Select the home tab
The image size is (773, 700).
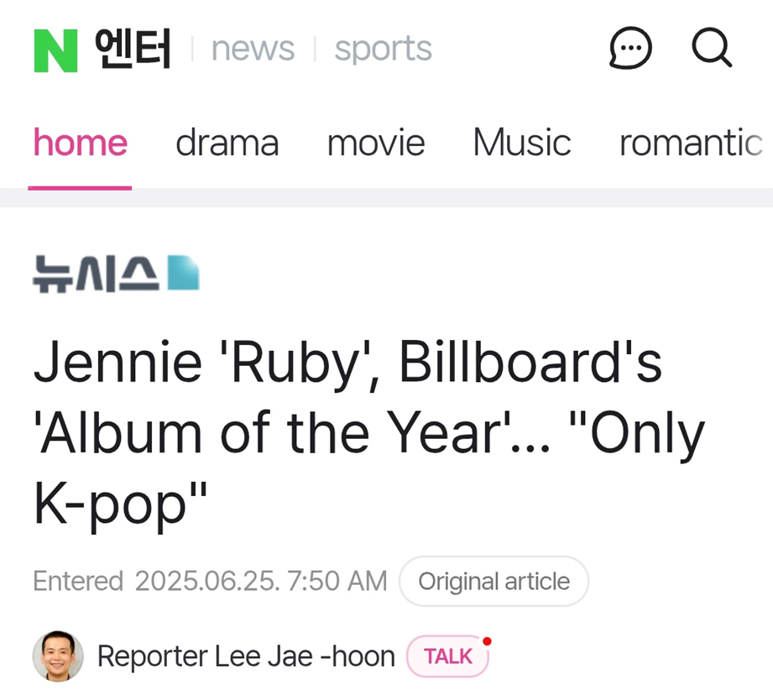click(80, 143)
